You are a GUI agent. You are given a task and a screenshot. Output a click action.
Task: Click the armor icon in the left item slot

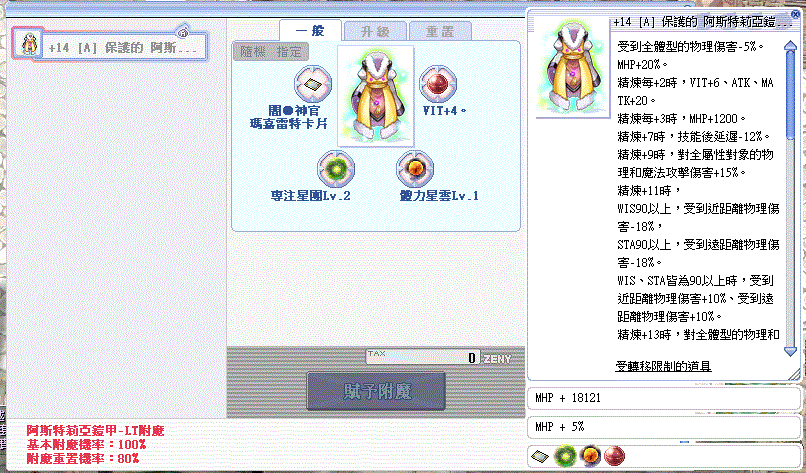29,44
